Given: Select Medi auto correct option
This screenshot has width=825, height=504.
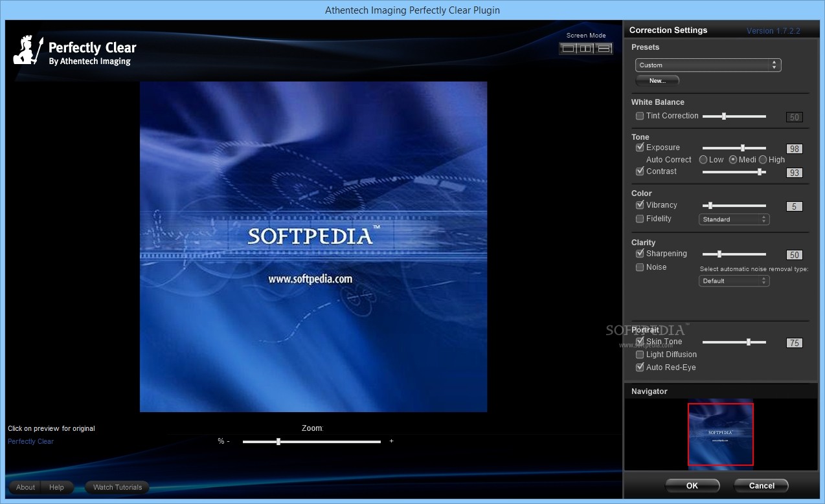Looking at the screenshot, I should [x=733, y=160].
